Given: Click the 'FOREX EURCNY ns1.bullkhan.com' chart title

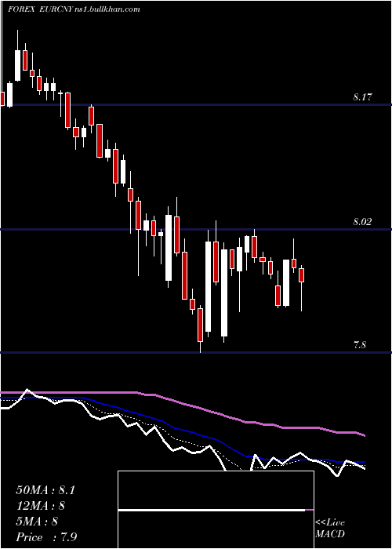Looking at the screenshot, I should [74, 9].
